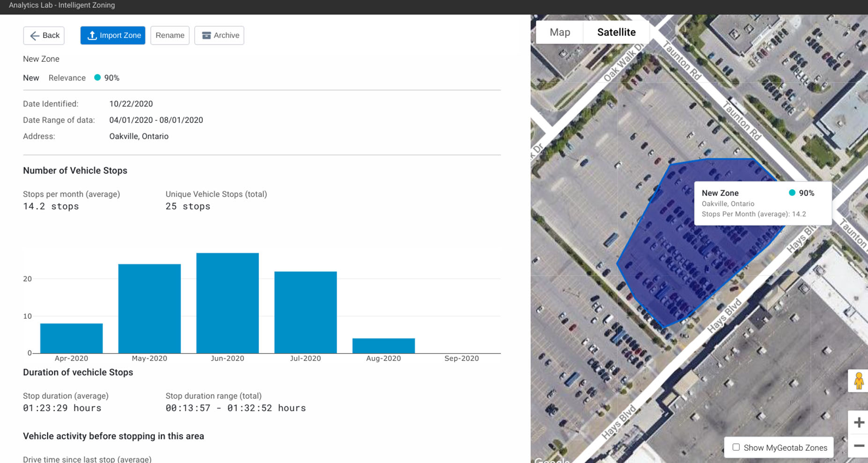The image size is (868, 463).
Task: Switch to Map view
Action: [559, 32]
